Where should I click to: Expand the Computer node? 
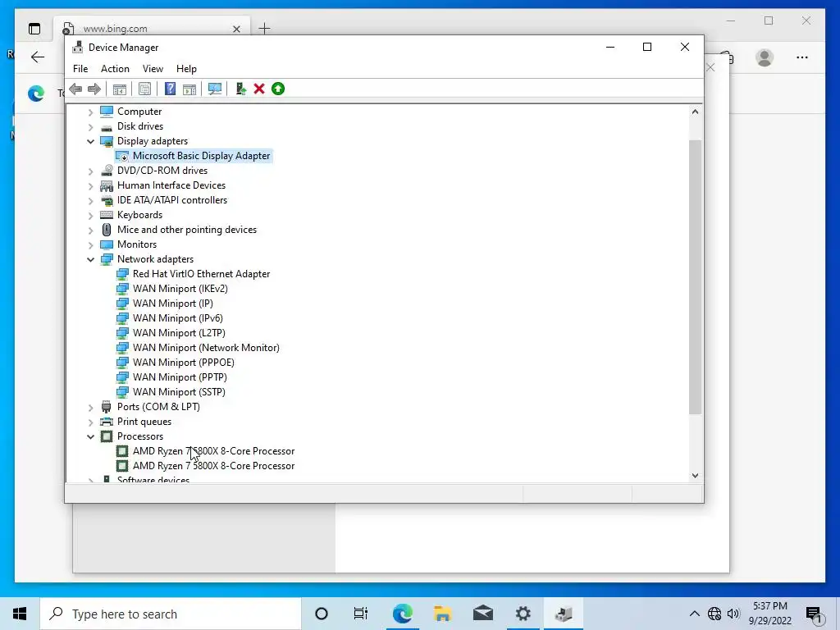(x=90, y=112)
